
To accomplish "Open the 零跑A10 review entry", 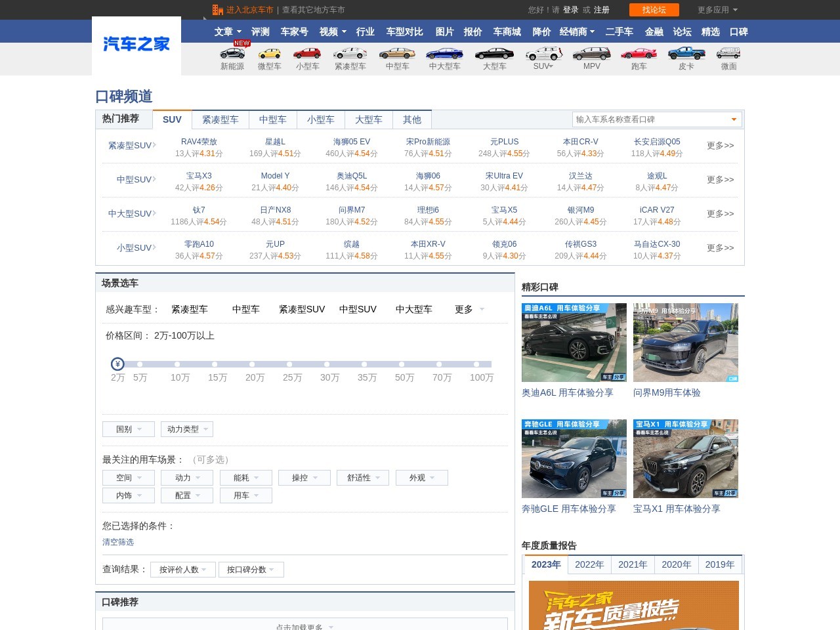I will (x=199, y=244).
